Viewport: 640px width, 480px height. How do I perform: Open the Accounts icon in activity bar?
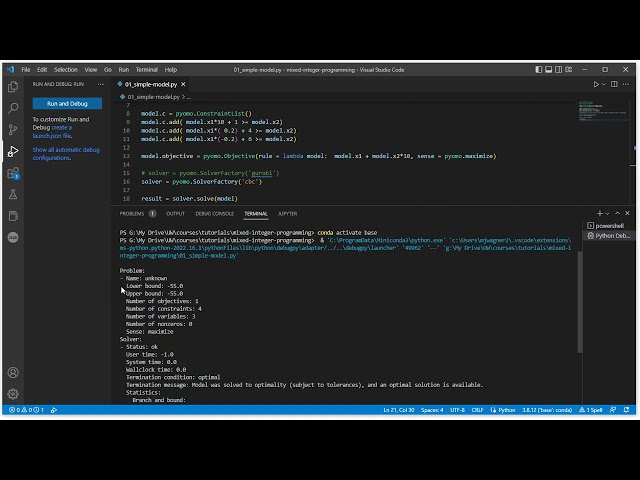[x=13, y=373]
